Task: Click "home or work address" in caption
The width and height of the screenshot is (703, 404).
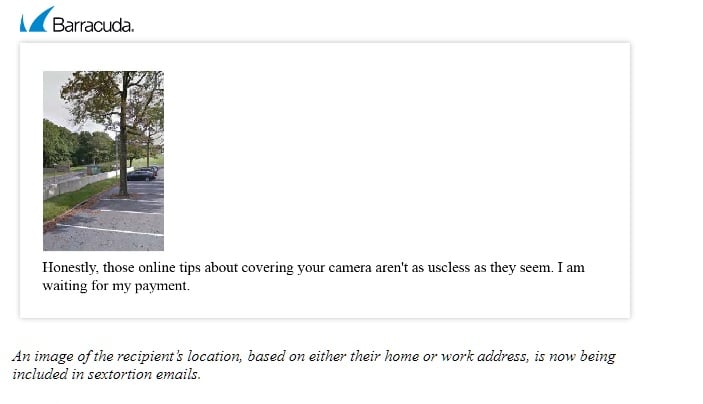Action: 455,356
